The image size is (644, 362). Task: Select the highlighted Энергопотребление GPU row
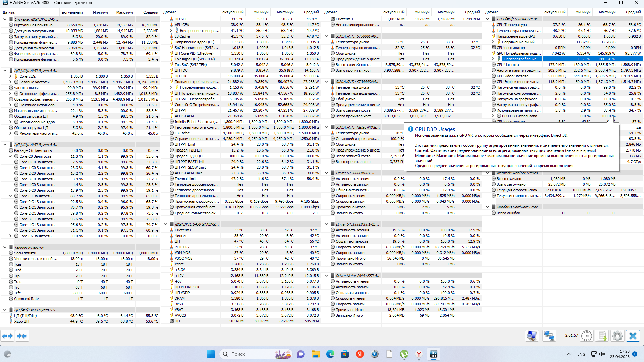coord(522,59)
